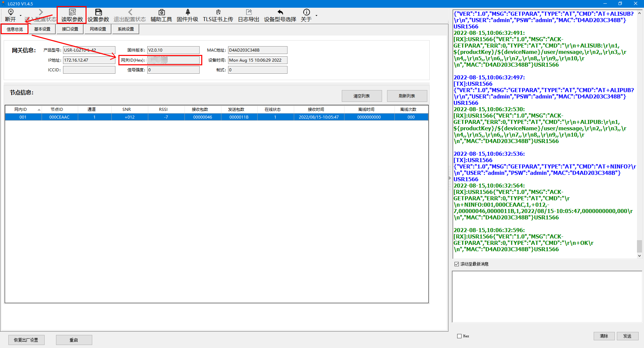Click the empty message input box
This screenshot has width=644, height=348.
tap(547, 296)
